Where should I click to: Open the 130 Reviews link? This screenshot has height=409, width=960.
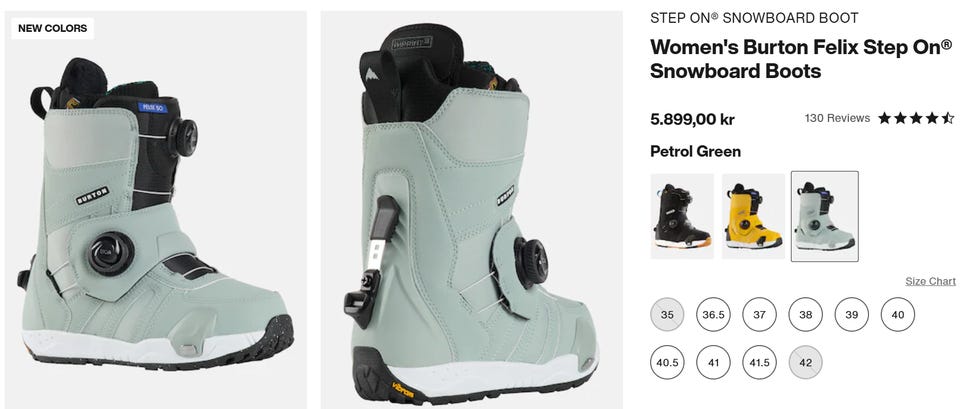click(x=837, y=118)
